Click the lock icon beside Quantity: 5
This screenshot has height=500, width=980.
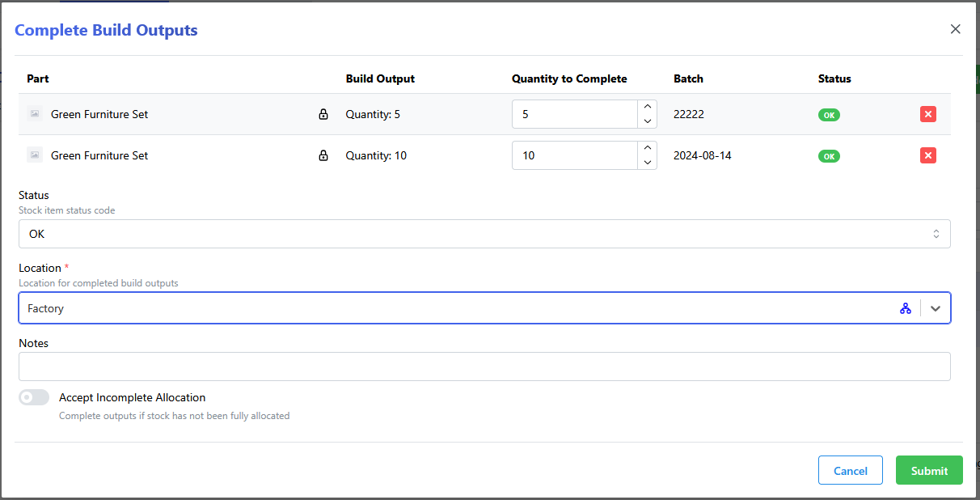pyautogui.click(x=323, y=114)
